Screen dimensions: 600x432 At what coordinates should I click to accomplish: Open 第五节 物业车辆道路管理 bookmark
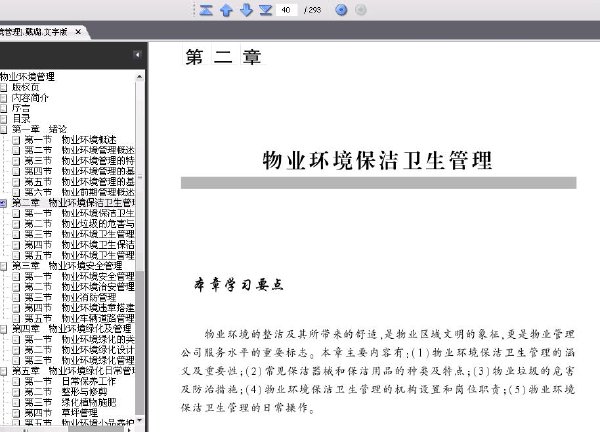tap(80, 319)
